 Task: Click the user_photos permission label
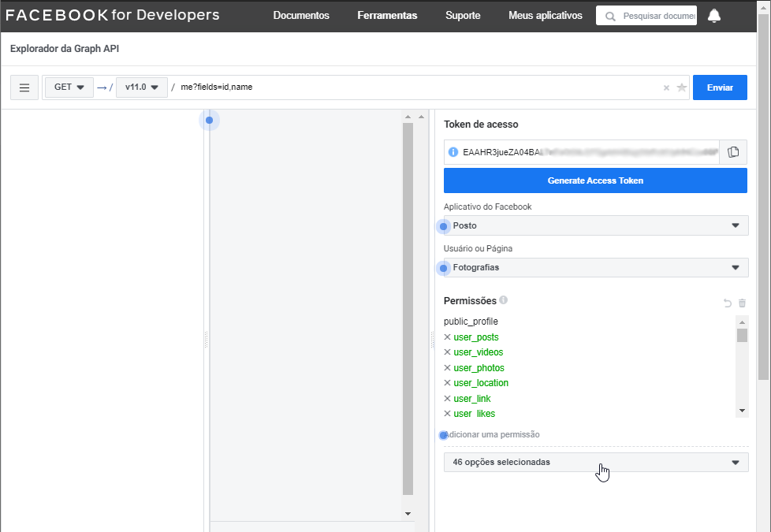point(479,368)
